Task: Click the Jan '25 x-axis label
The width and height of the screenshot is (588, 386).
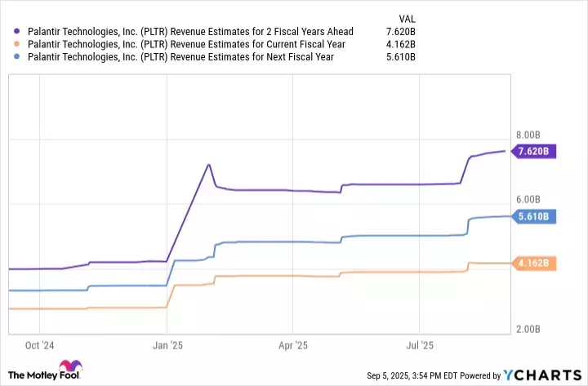Action: point(167,345)
